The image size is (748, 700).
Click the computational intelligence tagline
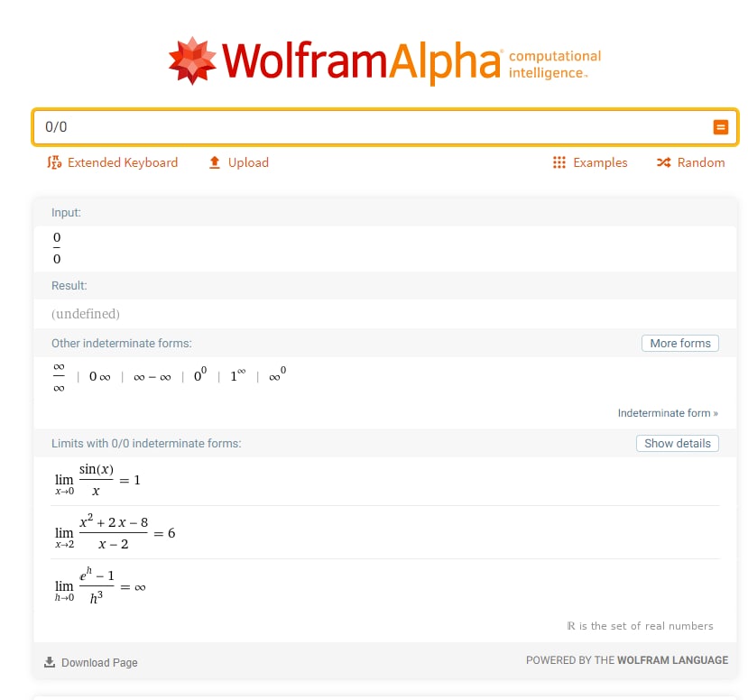click(555, 64)
